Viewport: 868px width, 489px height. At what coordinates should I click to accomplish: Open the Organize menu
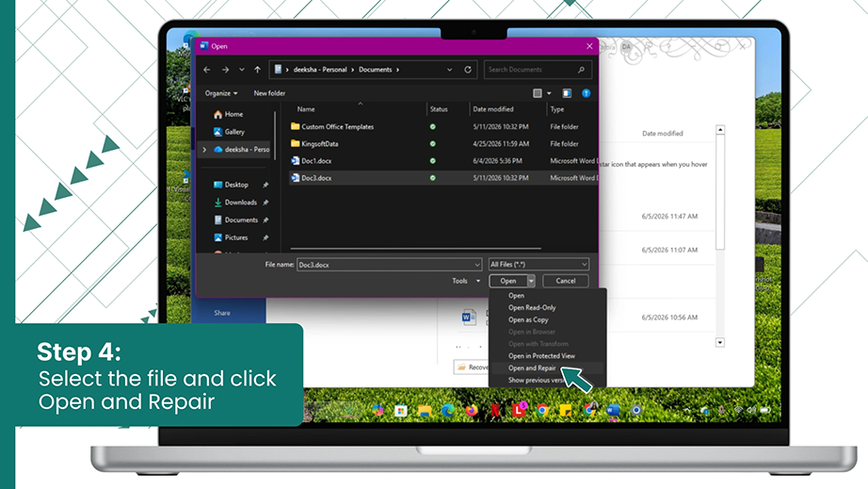pos(221,93)
